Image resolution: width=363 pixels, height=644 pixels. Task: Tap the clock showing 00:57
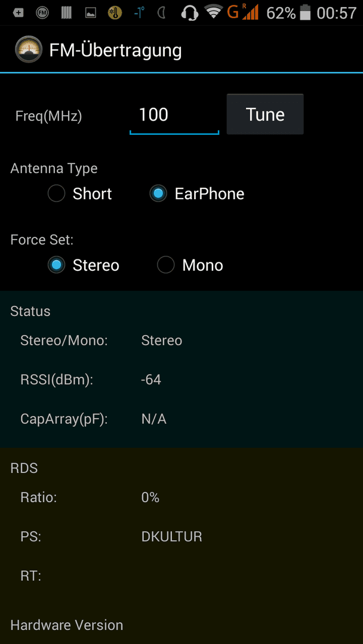point(336,13)
